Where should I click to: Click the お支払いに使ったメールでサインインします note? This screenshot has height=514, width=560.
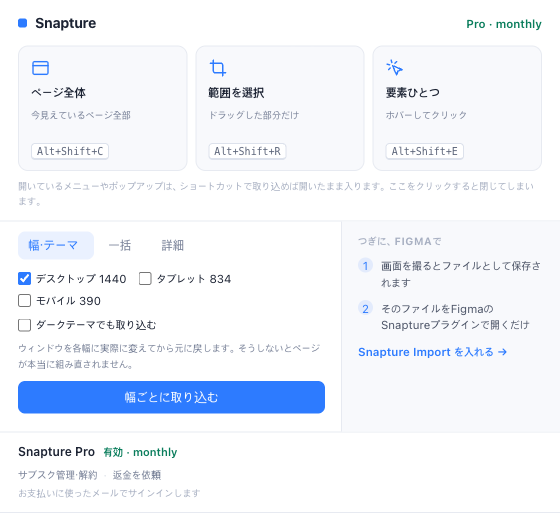click(109, 493)
